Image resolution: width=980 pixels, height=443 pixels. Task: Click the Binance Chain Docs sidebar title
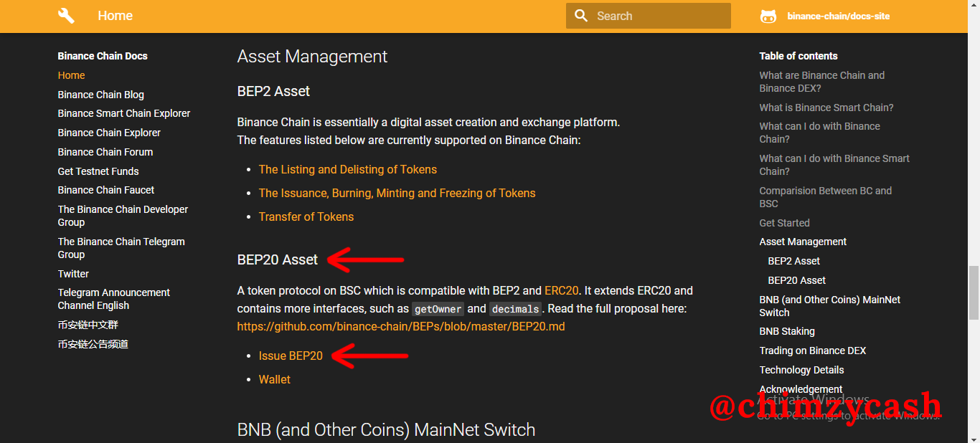pos(103,56)
